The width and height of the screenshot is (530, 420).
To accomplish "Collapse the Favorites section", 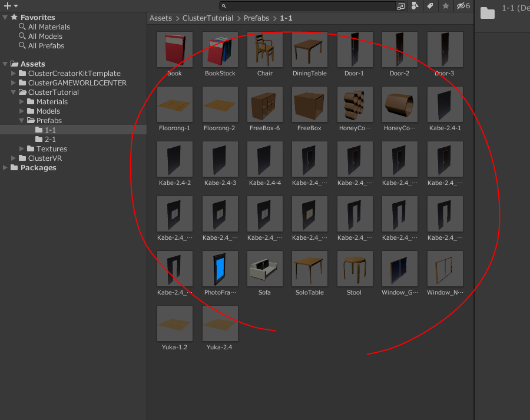I will [5, 18].
